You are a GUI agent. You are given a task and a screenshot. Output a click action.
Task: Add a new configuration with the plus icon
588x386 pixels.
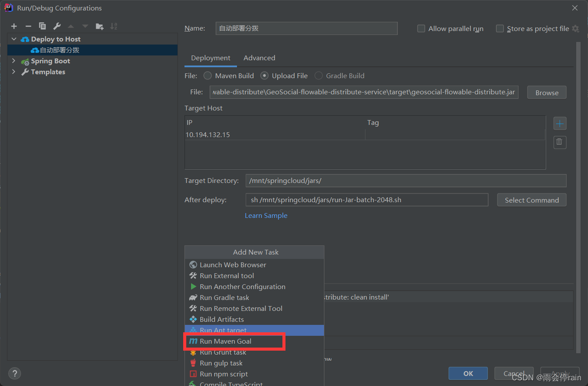click(14, 26)
